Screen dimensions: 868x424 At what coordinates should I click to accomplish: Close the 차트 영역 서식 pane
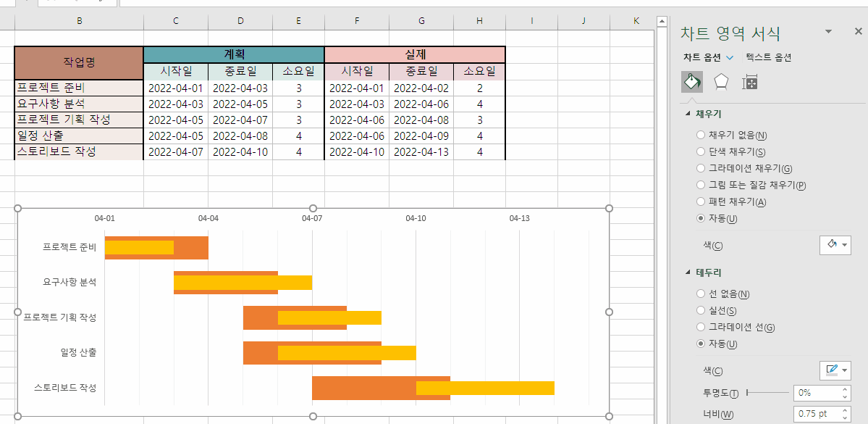coord(858,32)
